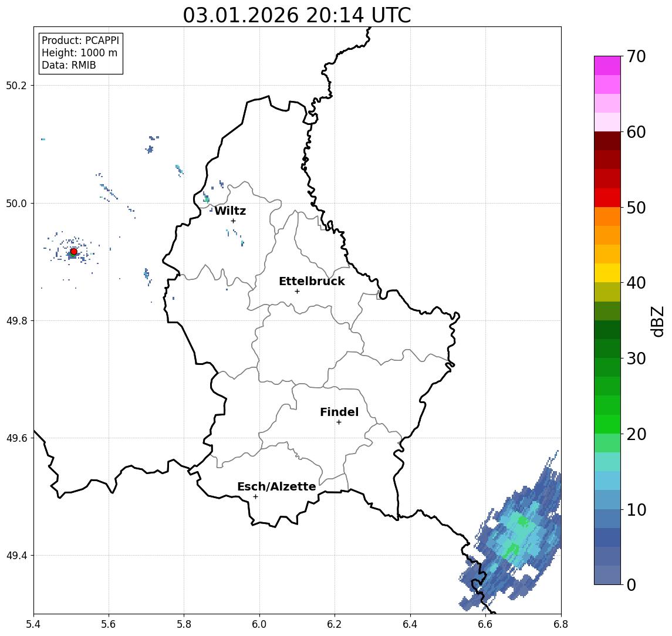
Task: Click the colorbar tick label 60
Action: point(636,133)
